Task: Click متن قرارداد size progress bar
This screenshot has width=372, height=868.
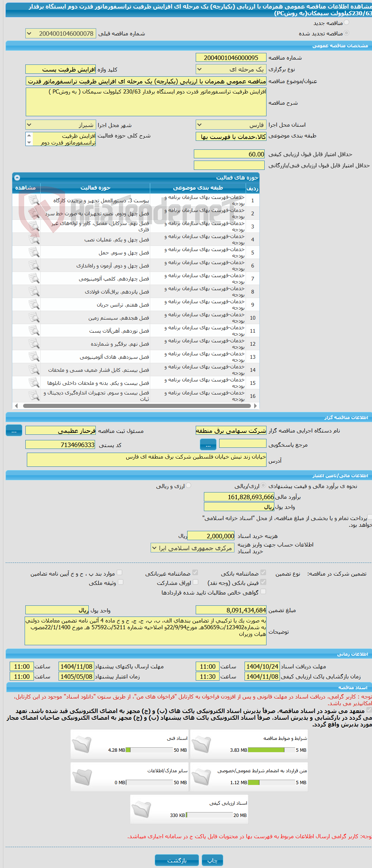Action: tap(271, 782)
